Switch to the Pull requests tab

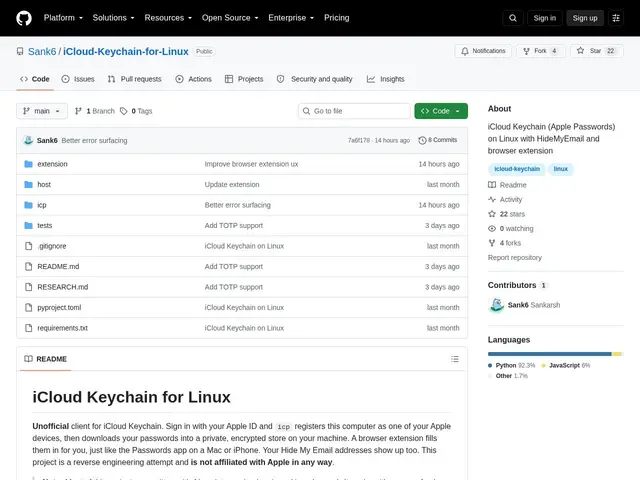tap(135, 79)
